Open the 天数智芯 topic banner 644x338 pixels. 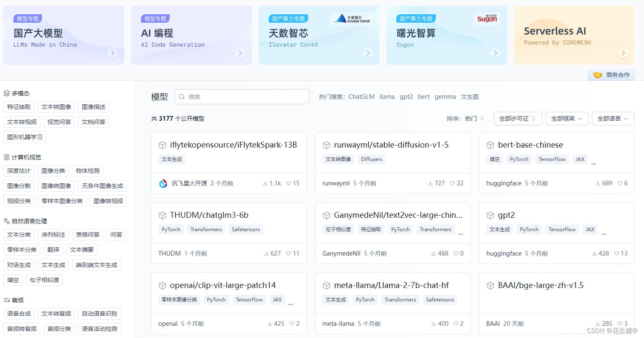(x=319, y=35)
